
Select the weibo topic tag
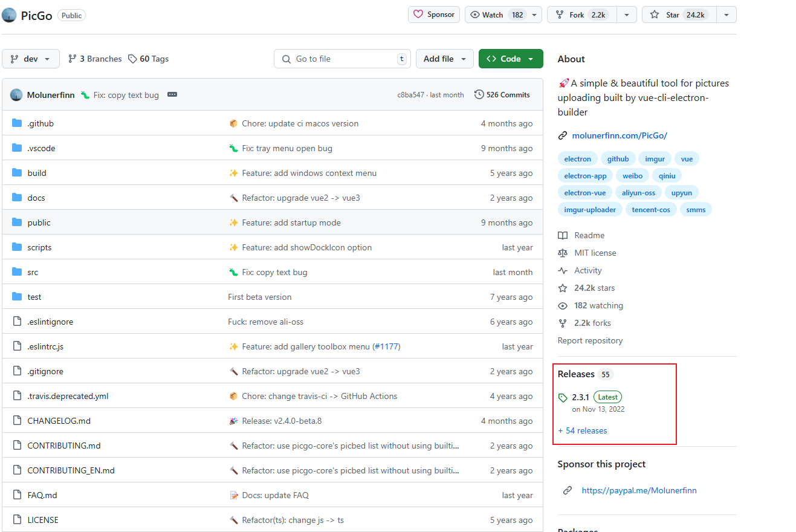coord(632,176)
